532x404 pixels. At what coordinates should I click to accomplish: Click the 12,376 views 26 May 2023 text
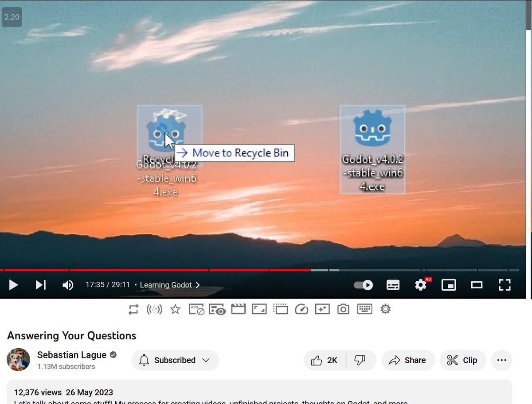pyautogui.click(x=63, y=392)
